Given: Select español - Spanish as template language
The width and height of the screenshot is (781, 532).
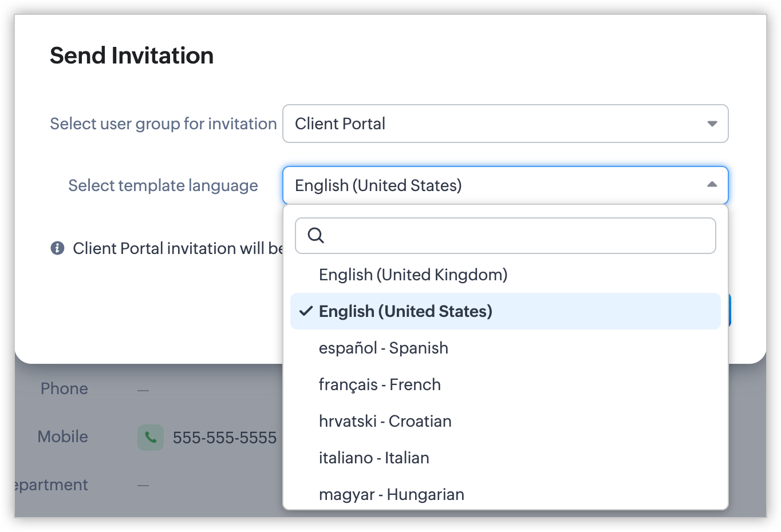Looking at the screenshot, I should (383, 348).
